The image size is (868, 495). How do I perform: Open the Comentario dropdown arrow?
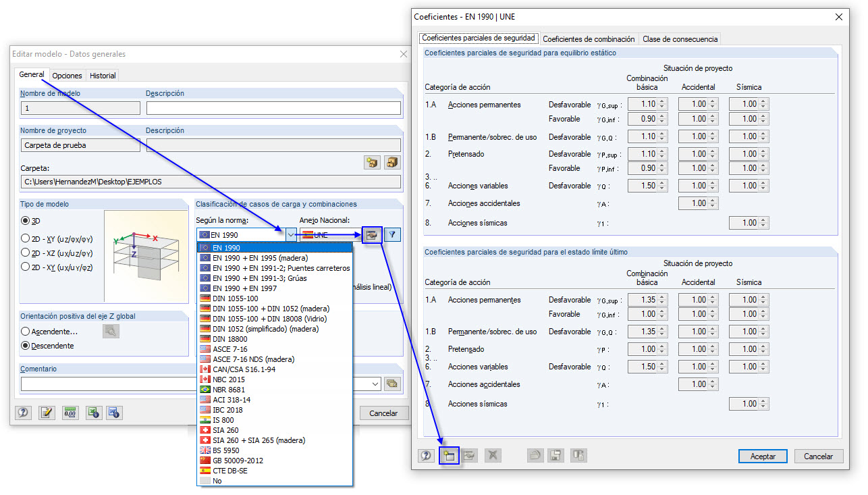[375, 384]
